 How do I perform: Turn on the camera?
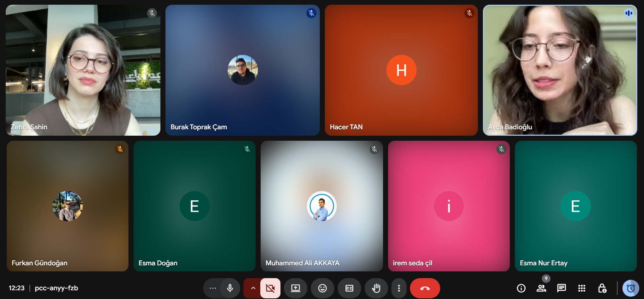[x=270, y=288]
